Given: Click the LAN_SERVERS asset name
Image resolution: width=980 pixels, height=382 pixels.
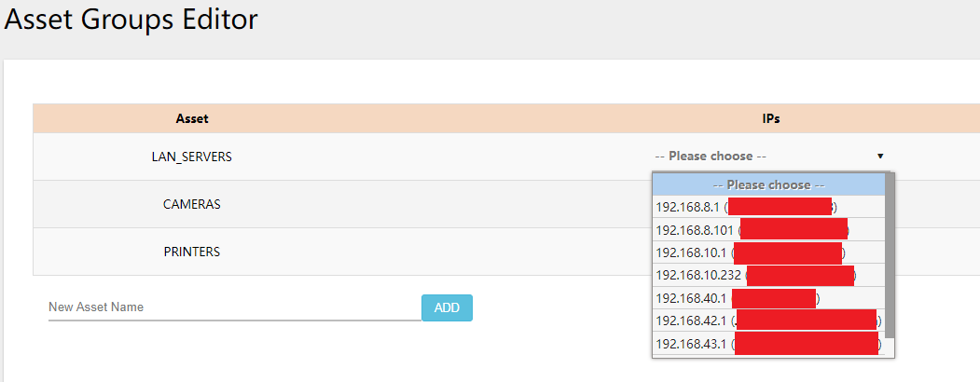Looking at the screenshot, I should (191, 157).
